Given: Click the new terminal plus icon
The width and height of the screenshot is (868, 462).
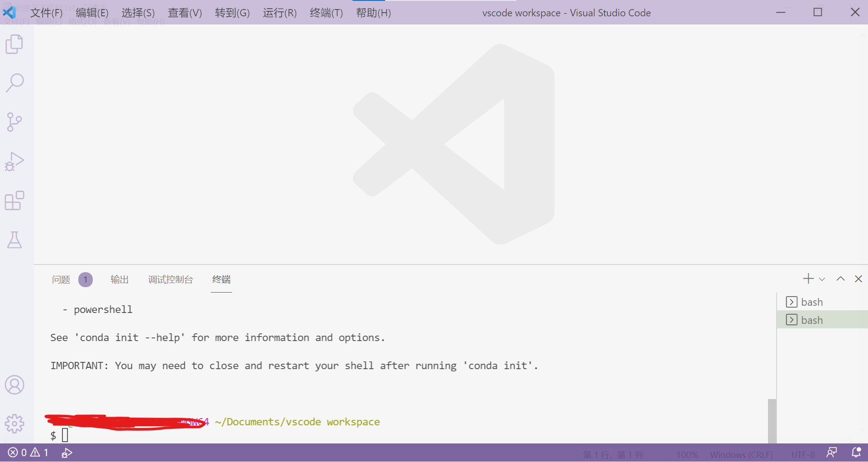Looking at the screenshot, I should [808, 279].
